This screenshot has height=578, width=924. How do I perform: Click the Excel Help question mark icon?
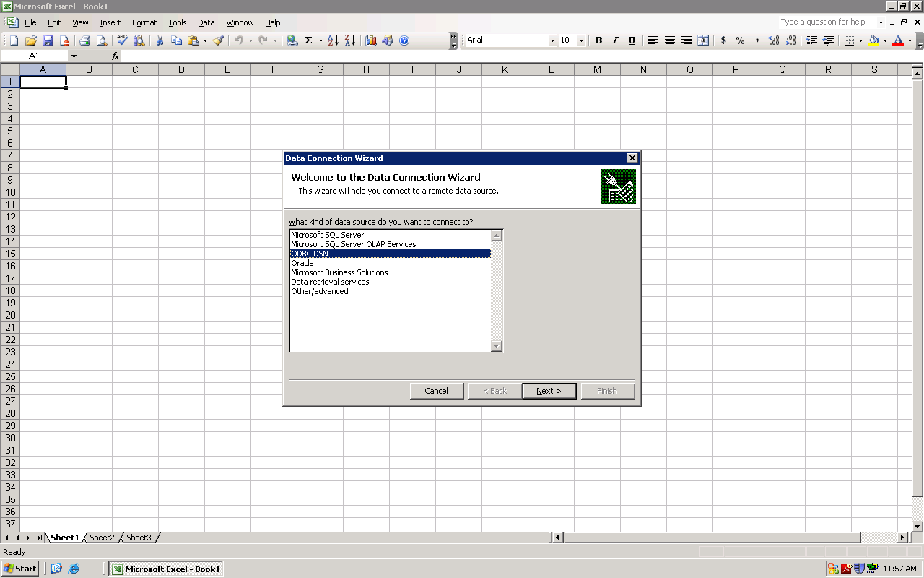(x=404, y=40)
